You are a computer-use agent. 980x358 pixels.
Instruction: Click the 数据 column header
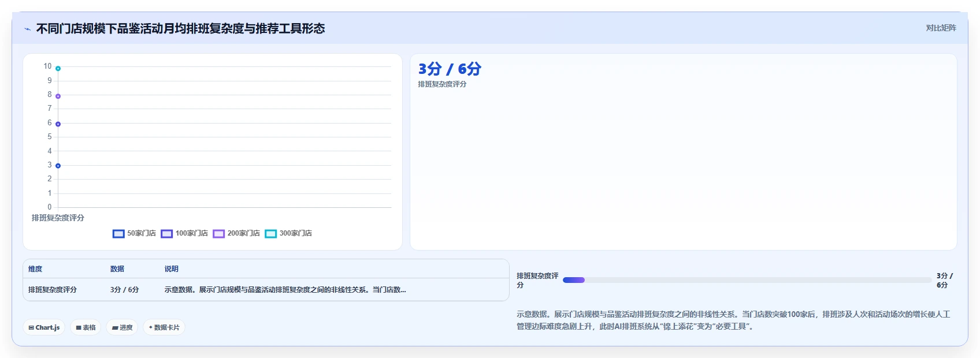[x=117, y=269]
